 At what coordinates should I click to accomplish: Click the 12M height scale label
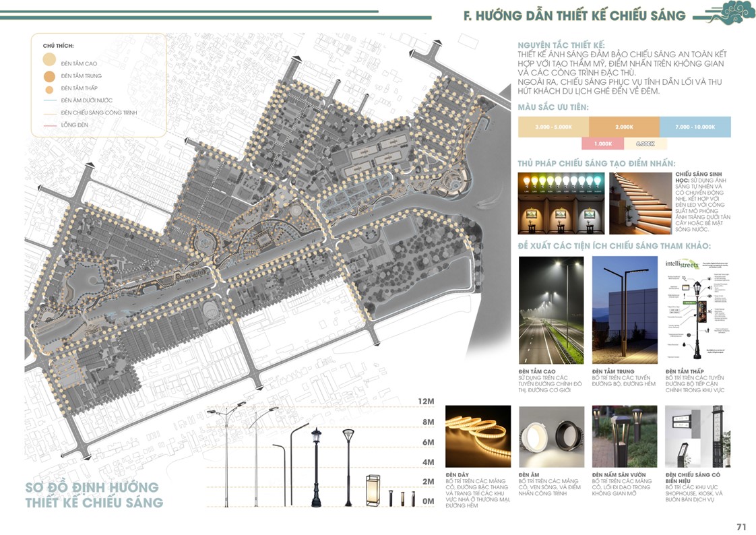427,402
